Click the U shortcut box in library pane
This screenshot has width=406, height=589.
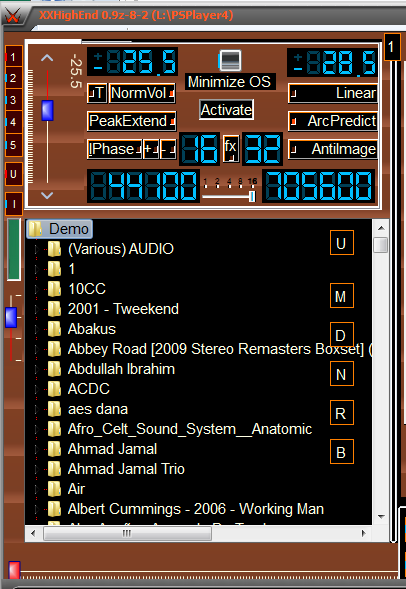point(342,243)
